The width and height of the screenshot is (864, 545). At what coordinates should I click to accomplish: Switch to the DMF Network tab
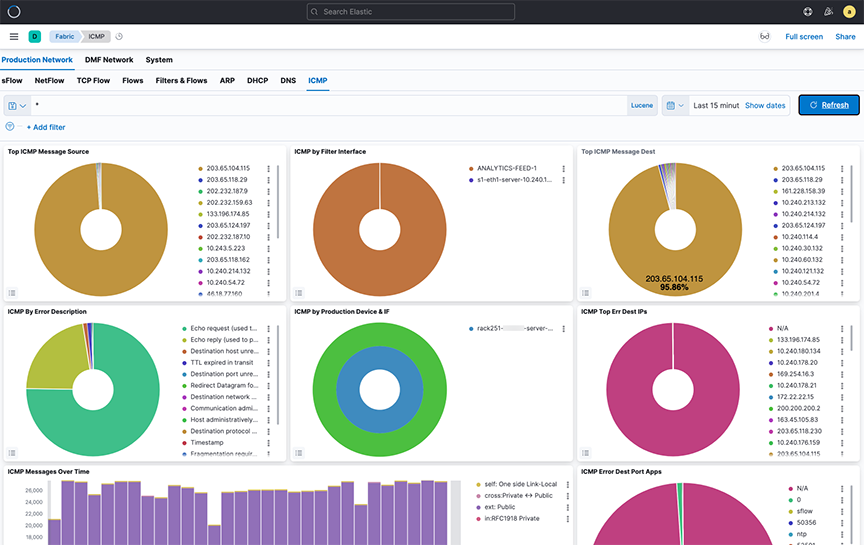pos(109,60)
